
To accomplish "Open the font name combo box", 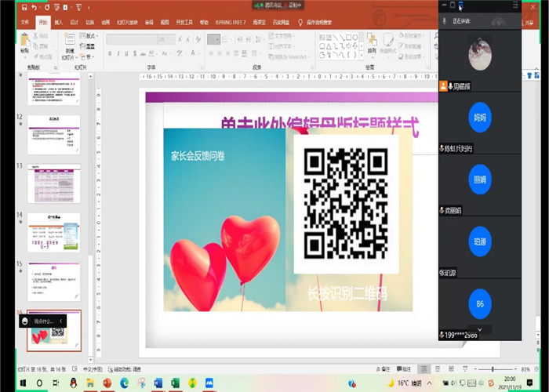I will (132, 39).
